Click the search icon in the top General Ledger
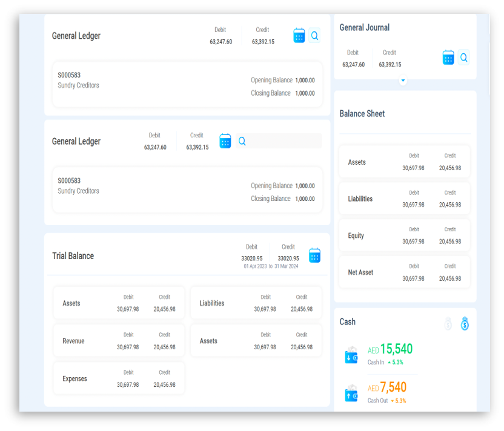 [x=314, y=36]
